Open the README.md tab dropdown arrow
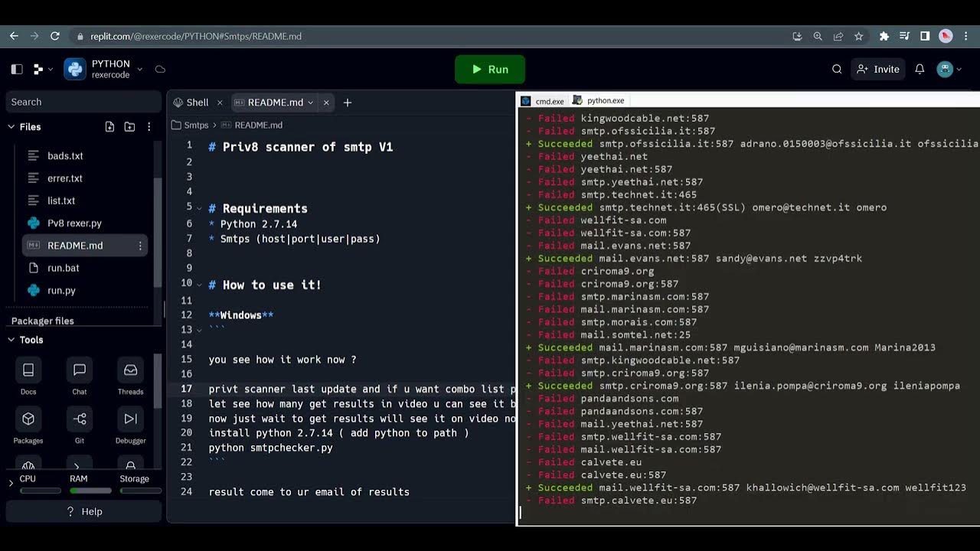This screenshot has height=551, width=980. pyautogui.click(x=310, y=103)
